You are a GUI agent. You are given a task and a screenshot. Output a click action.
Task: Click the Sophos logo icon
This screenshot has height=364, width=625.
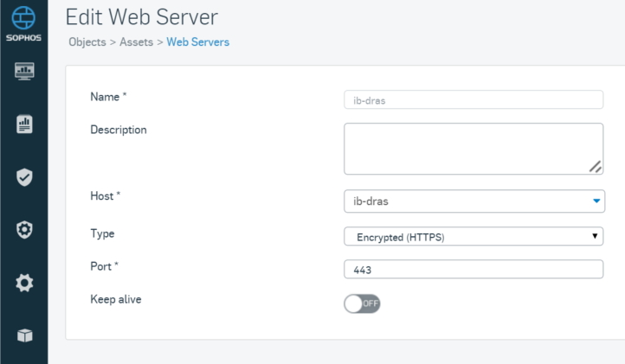click(23, 18)
